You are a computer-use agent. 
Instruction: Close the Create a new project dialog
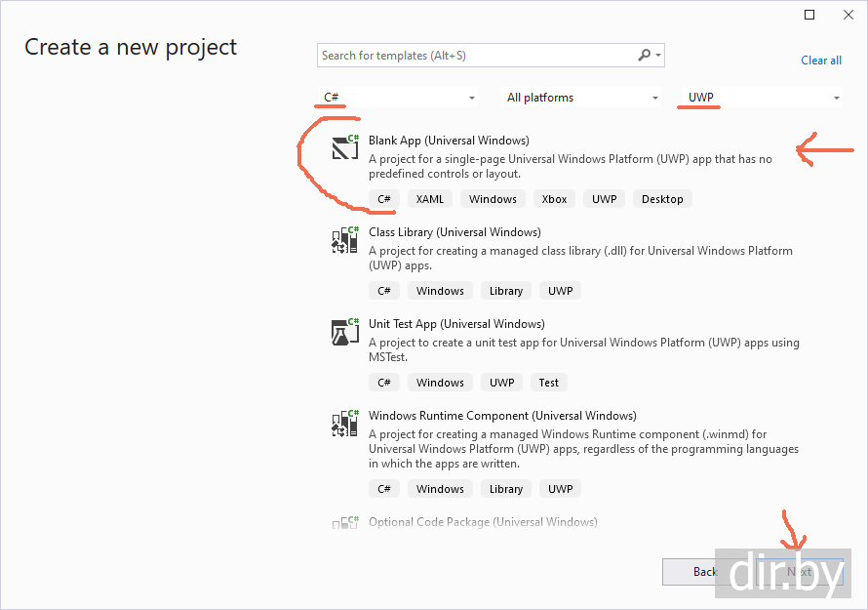(848, 15)
